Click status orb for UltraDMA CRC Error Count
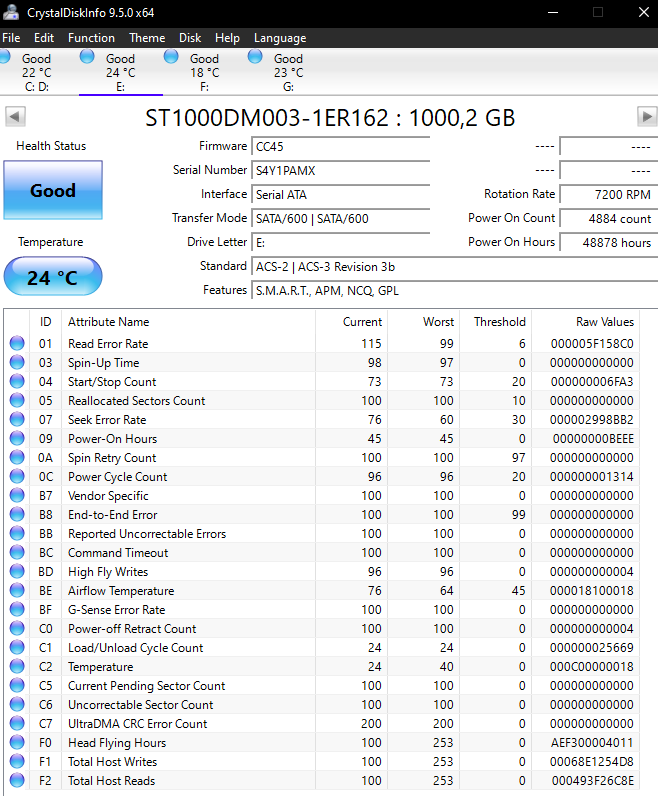The image size is (658, 796). point(17,723)
